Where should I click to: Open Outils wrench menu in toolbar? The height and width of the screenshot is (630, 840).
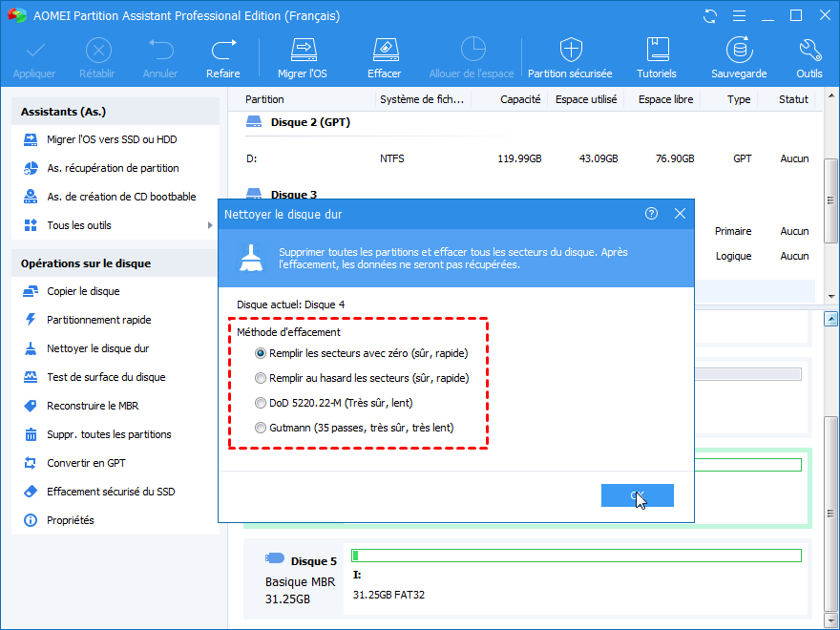[x=808, y=58]
